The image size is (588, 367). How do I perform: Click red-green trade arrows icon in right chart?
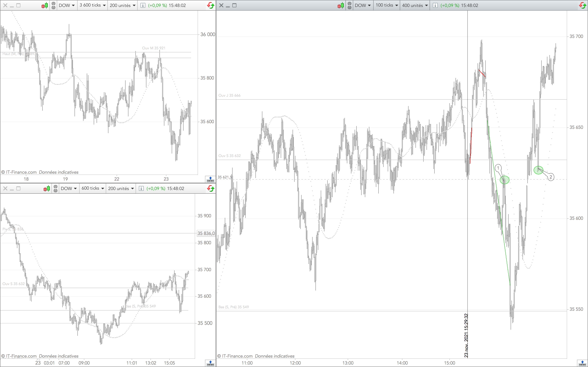(582, 5)
